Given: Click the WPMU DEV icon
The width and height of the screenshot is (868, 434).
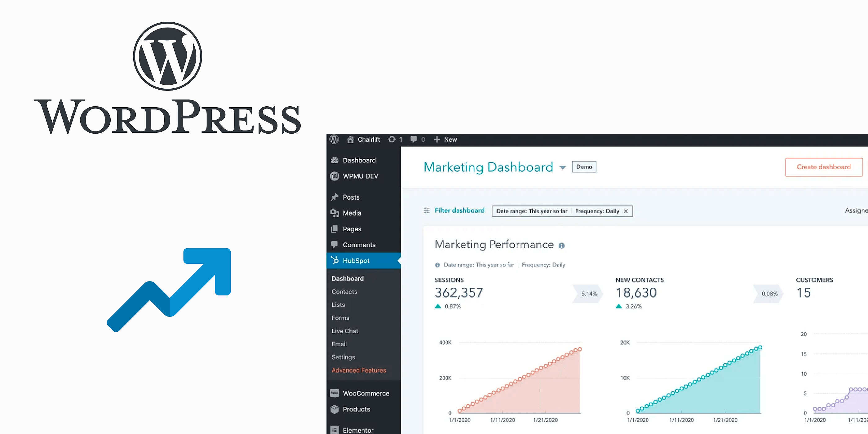Looking at the screenshot, I should coord(334,176).
